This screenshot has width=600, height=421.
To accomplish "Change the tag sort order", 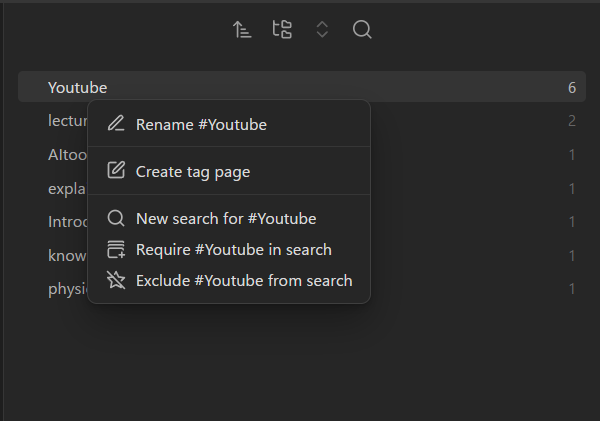I will pyautogui.click(x=242, y=29).
